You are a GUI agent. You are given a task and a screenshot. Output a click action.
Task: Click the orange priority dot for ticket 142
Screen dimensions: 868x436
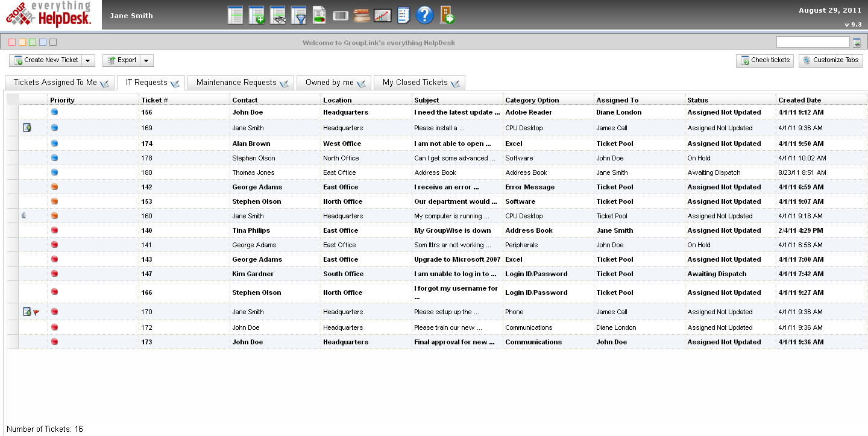54,186
